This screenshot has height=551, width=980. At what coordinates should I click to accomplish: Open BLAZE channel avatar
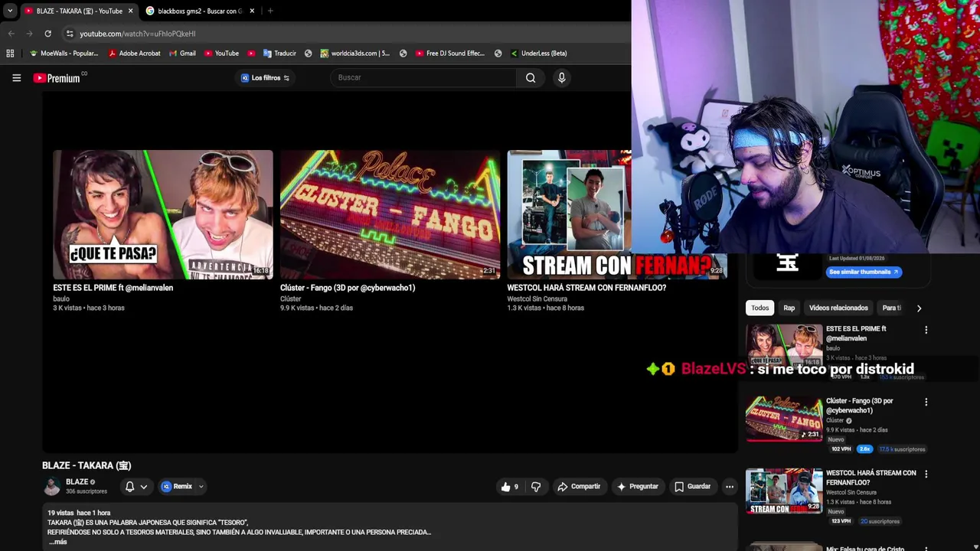tap(51, 487)
